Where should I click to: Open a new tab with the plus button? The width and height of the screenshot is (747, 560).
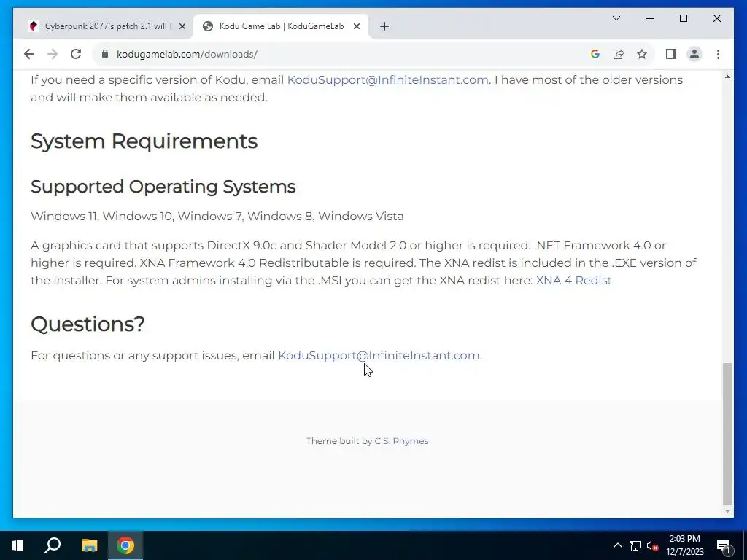(x=384, y=27)
